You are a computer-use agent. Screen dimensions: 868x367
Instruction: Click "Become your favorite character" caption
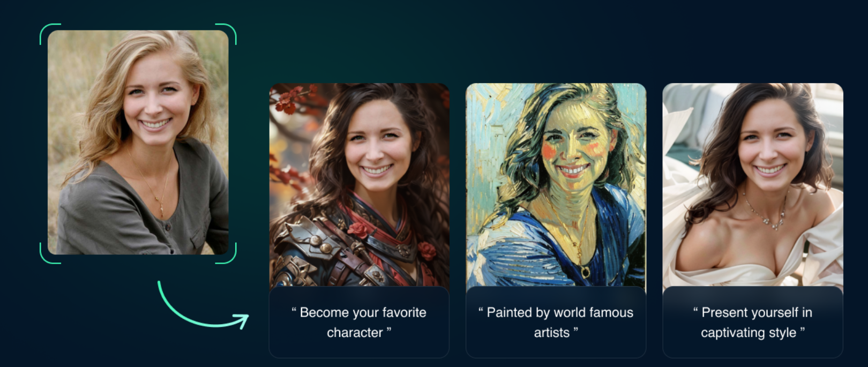point(359,323)
